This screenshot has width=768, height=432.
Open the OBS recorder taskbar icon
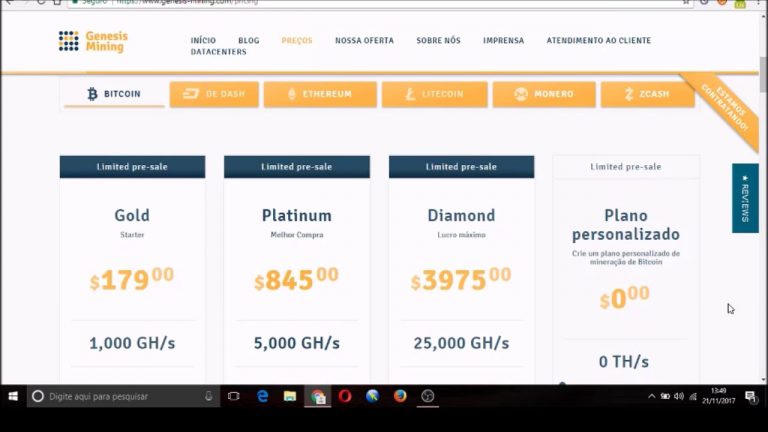click(x=428, y=396)
